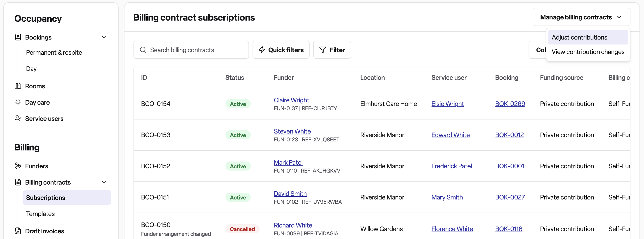Image resolution: width=644 pixels, height=239 pixels.
Task: Navigate to Funders
Action: tap(37, 166)
